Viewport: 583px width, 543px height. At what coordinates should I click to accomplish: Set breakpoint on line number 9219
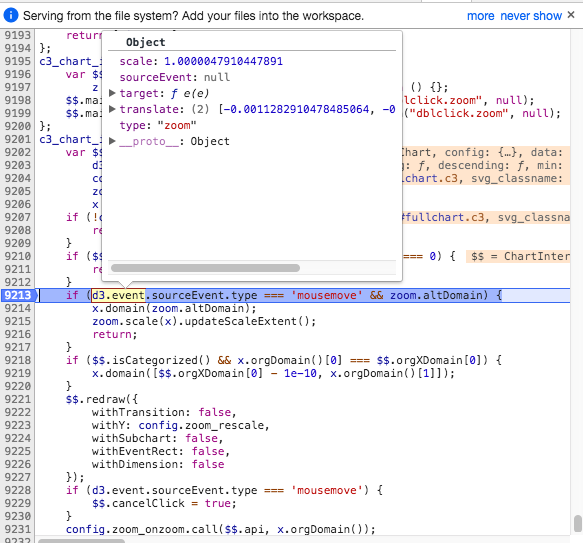[17, 373]
